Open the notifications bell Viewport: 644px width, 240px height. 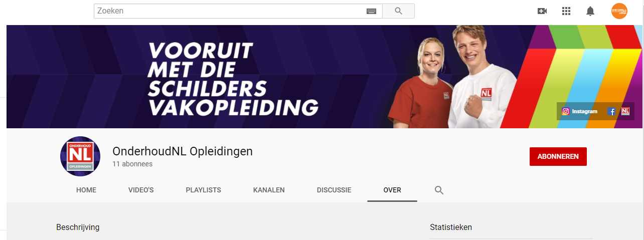(x=590, y=11)
